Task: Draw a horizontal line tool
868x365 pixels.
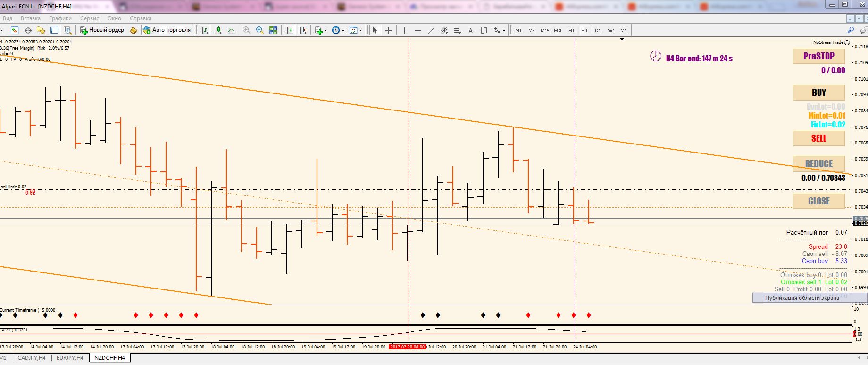Action: pos(417,30)
